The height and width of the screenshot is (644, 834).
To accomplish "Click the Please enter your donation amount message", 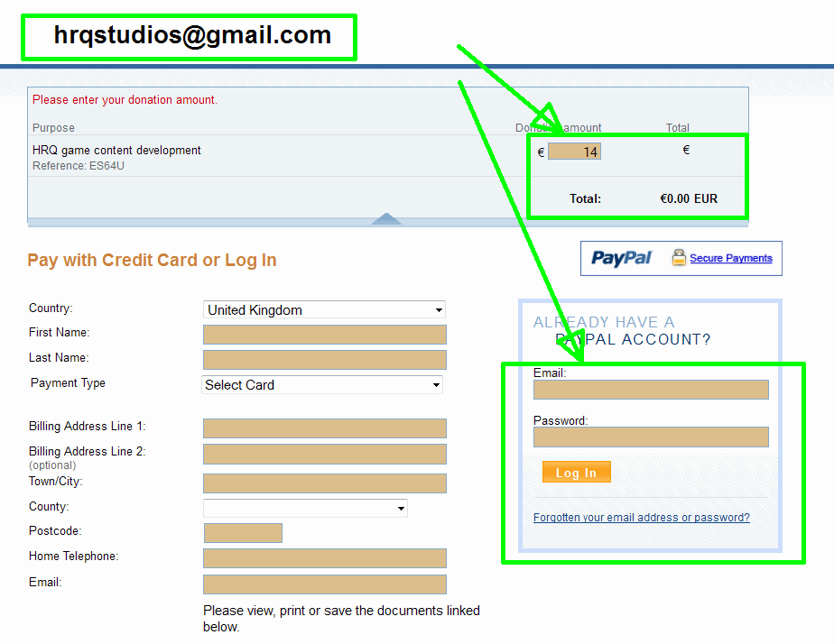I will pos(125,100).
